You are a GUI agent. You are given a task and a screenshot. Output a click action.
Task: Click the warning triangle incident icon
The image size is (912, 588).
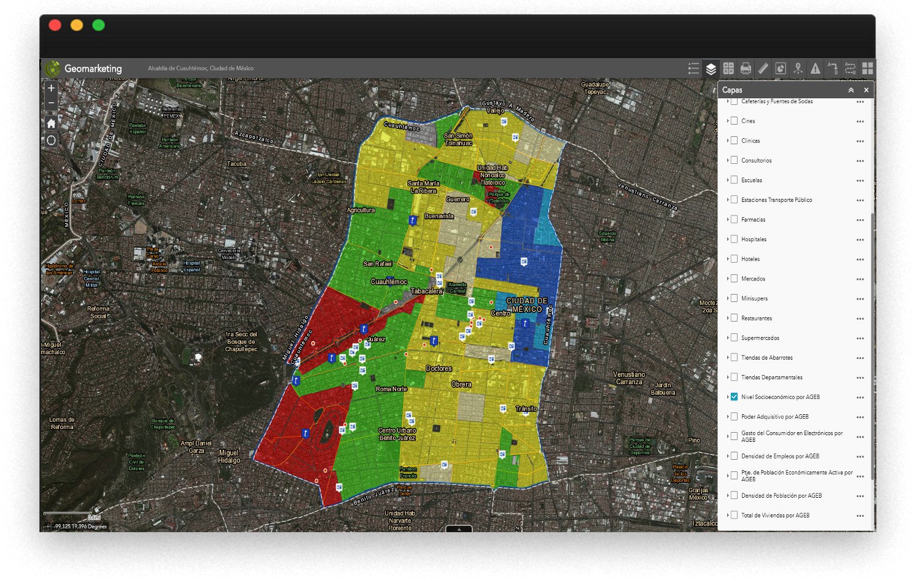[x=815, y=69]
